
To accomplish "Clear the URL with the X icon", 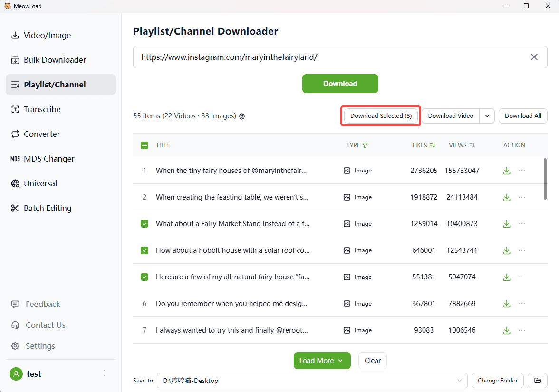I will pos(534,57).
